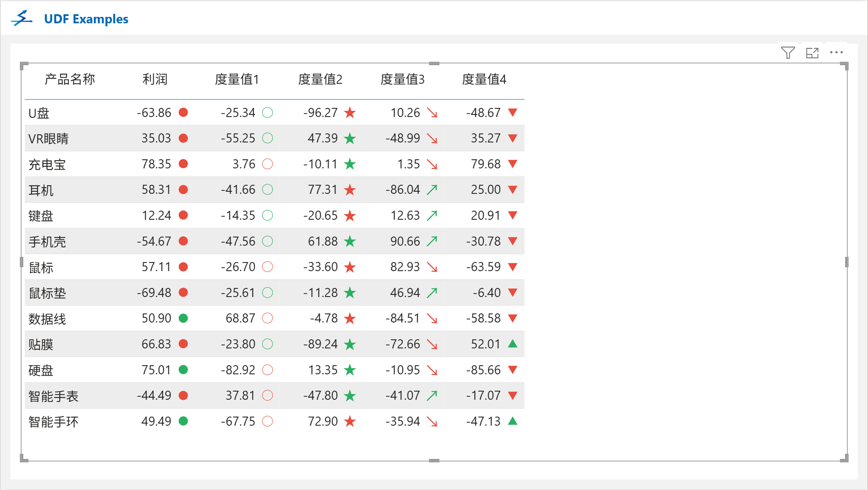Click the 利润 column header

[x=155, y=79]
